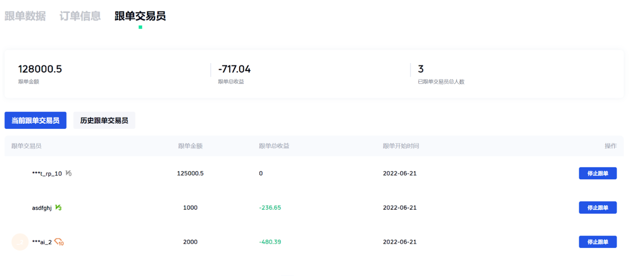Show 历史跟单交易员 list
This screenshot has width=644, height=276.
(104, 120)
